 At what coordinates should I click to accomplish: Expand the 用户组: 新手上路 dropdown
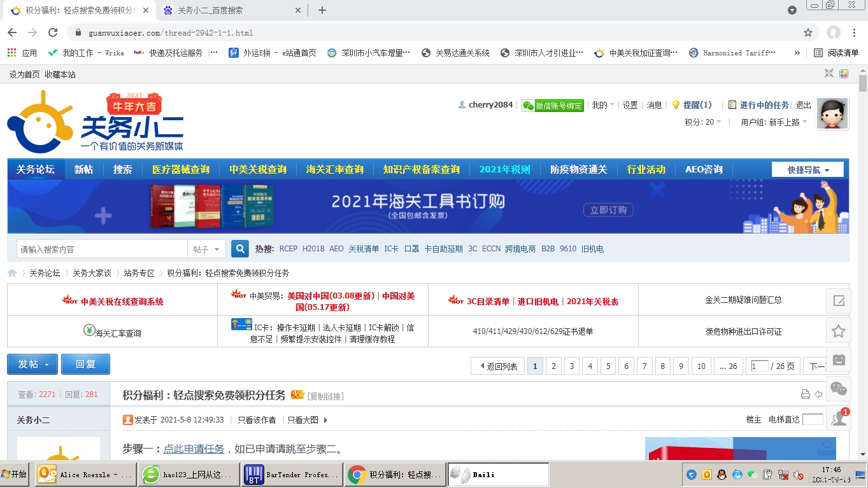click(774, 122)
